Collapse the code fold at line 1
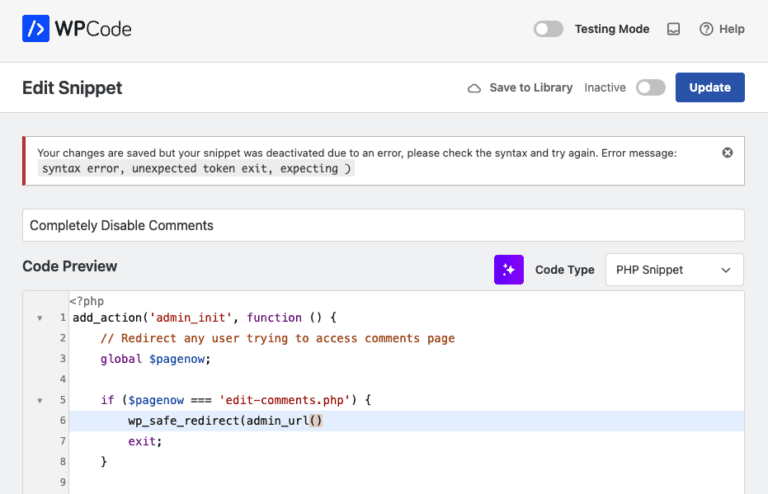The width and height of the screenshot is (768, 494). [x=40, y=318]
